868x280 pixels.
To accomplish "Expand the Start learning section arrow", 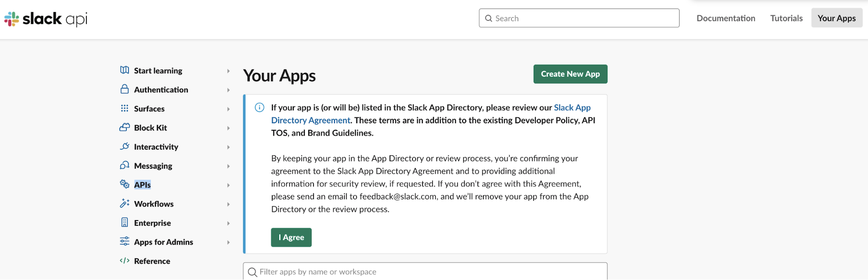I will pyautogui.click(x=228, y=71).
